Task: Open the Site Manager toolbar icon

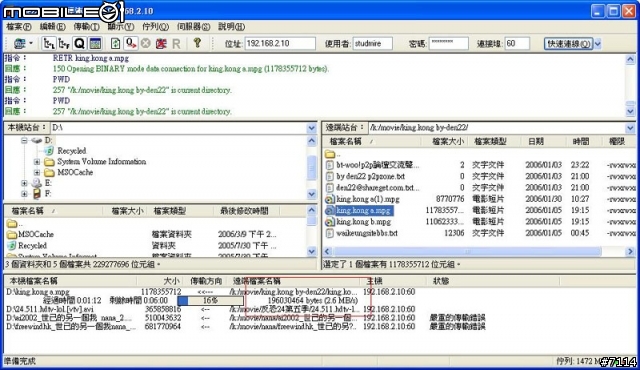Action: pyautogui.click(x=20, y=43)
